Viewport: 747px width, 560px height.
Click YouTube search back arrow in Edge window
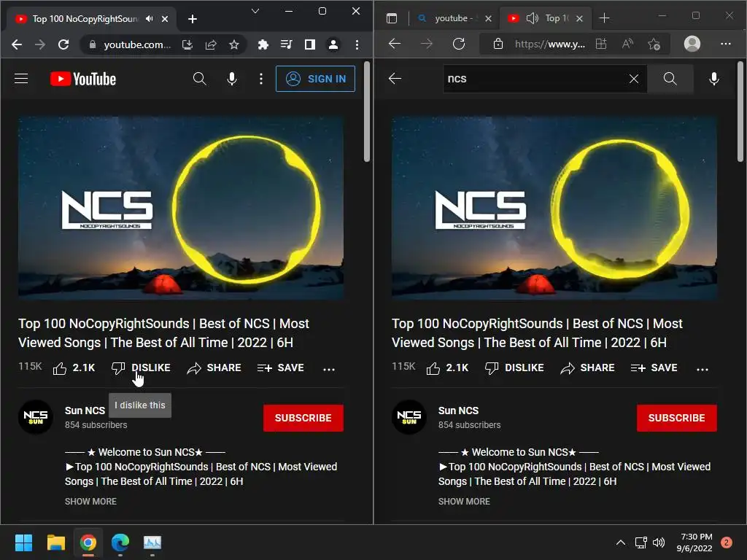395,79
